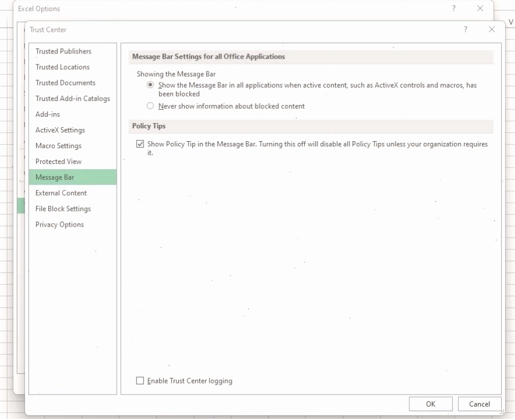Open Trusted Publishers settings

coord(73,51)
